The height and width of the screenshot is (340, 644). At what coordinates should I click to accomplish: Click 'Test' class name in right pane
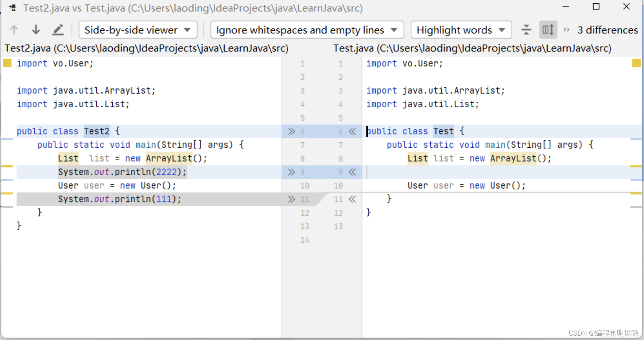point(443,131)
